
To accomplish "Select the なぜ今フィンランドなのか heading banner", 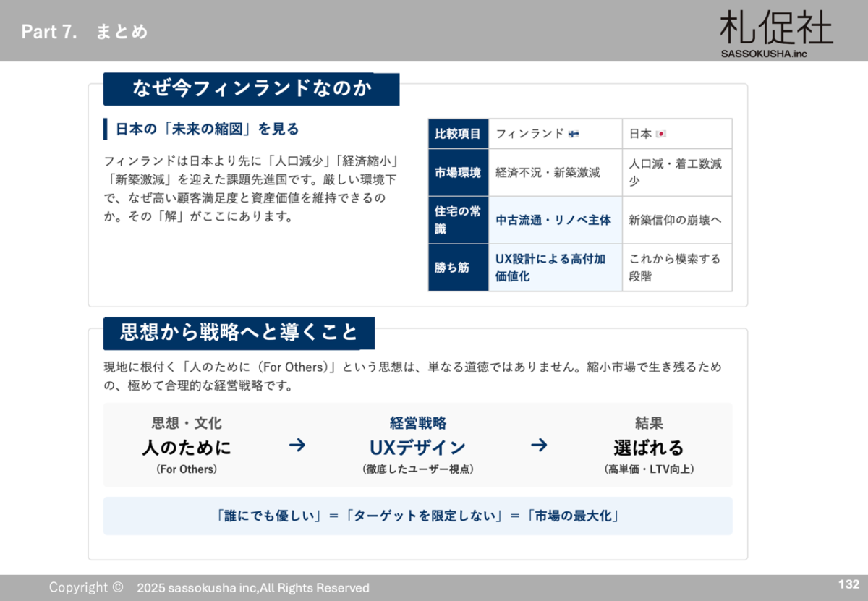I will [251, 89].
